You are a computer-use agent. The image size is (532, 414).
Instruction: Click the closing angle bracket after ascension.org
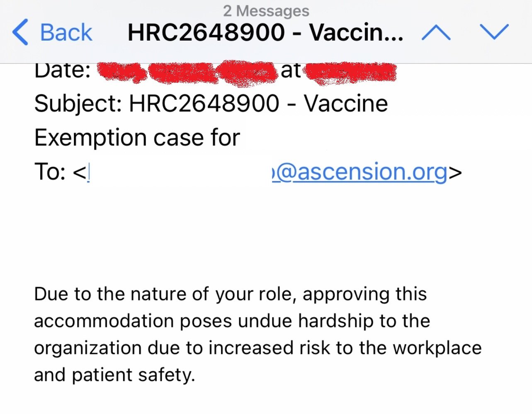point(455,172)
